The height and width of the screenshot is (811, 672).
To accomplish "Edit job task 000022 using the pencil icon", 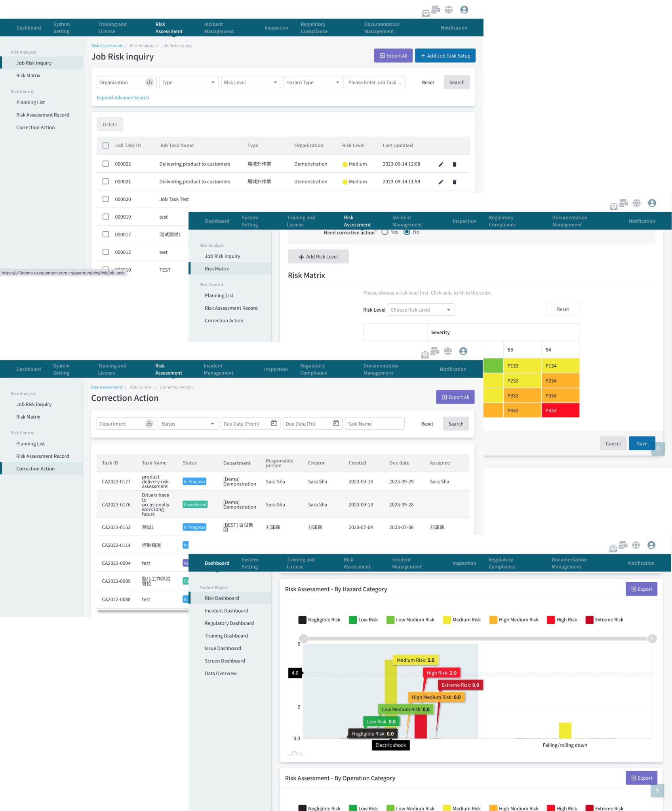I will (x=441, y=164).
